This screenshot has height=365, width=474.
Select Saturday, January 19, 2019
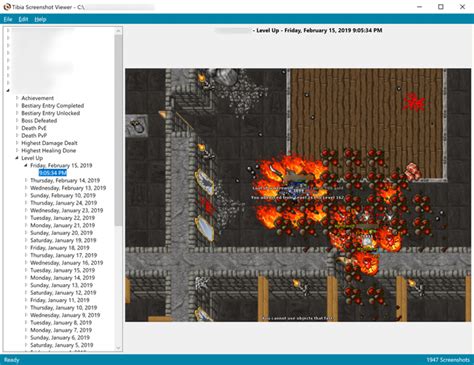[63, 240]
